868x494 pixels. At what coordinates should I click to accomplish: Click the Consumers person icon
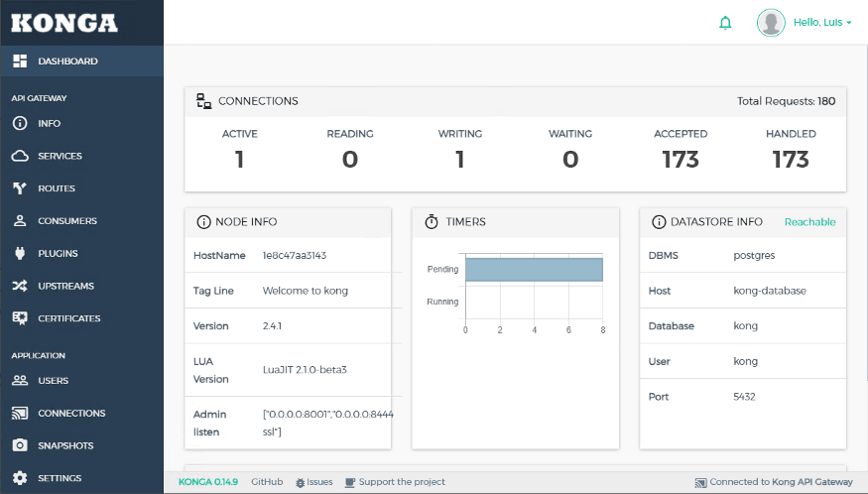point(20,221)
